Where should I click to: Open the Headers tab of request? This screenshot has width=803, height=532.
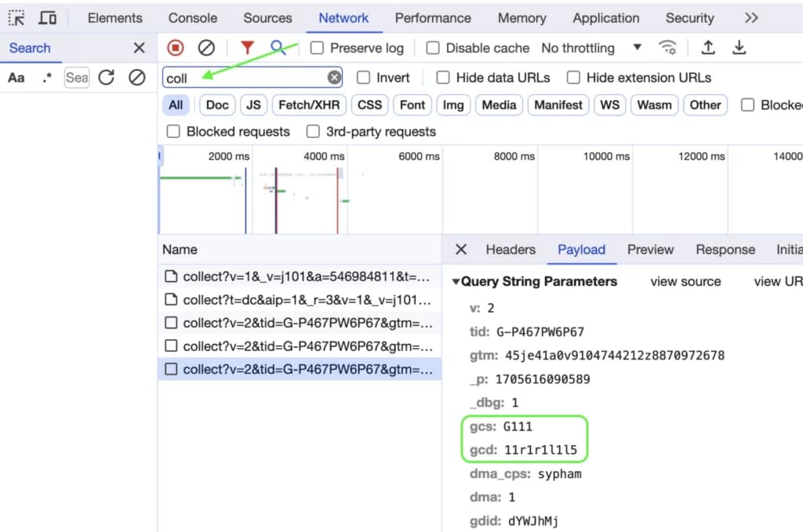[511, 249]
